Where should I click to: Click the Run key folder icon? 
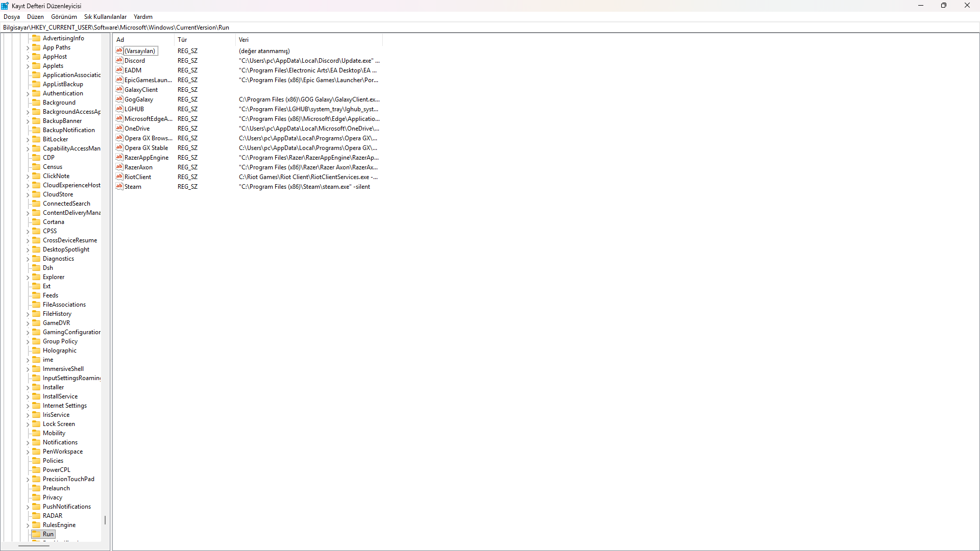coord(36,534)
